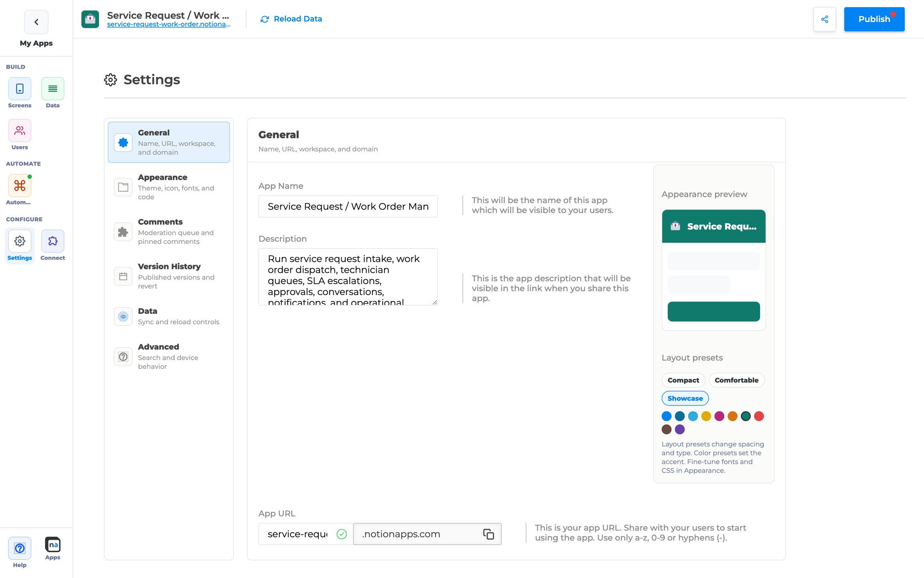Click the Service Requ... preview header
The image size is (924, 578).
point(714,226)
